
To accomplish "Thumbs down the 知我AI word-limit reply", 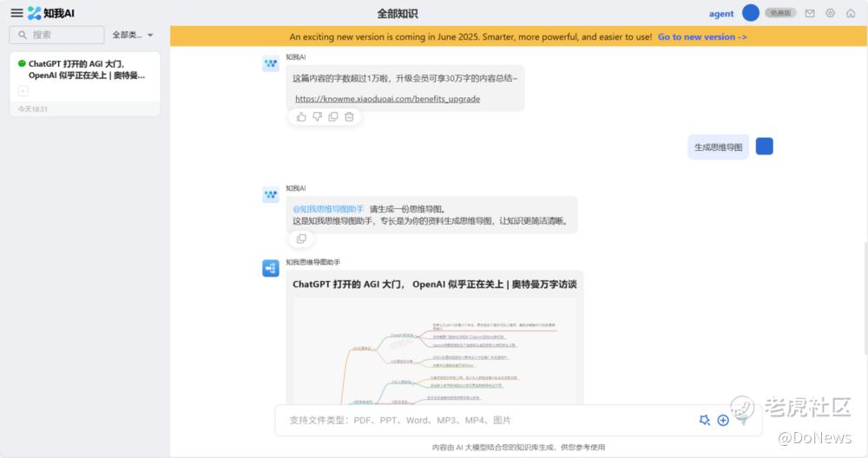I will tap(317, 117).
